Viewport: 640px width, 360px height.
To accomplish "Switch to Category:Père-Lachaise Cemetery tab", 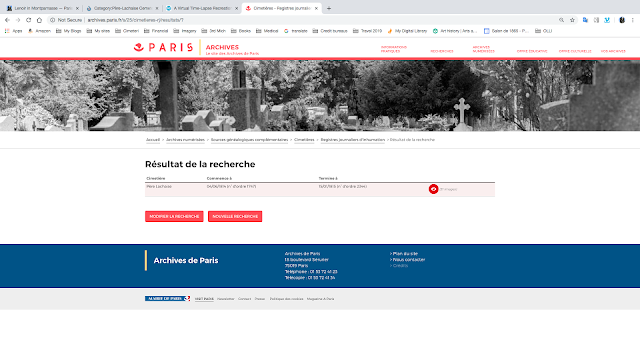I will coord(122,8).
